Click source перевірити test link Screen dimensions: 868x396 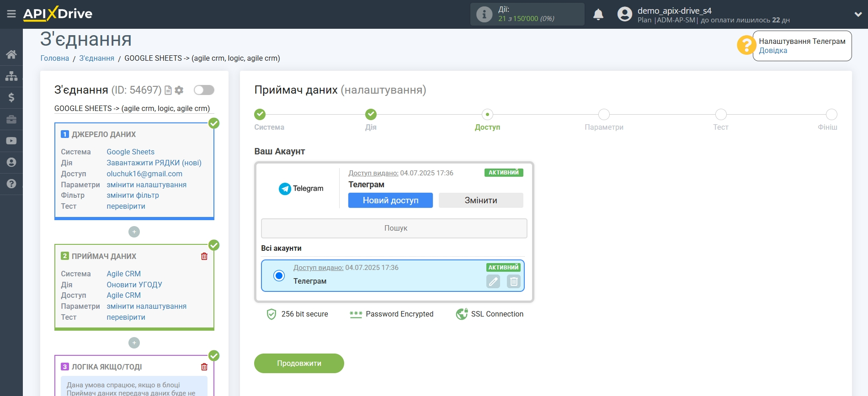126,206
